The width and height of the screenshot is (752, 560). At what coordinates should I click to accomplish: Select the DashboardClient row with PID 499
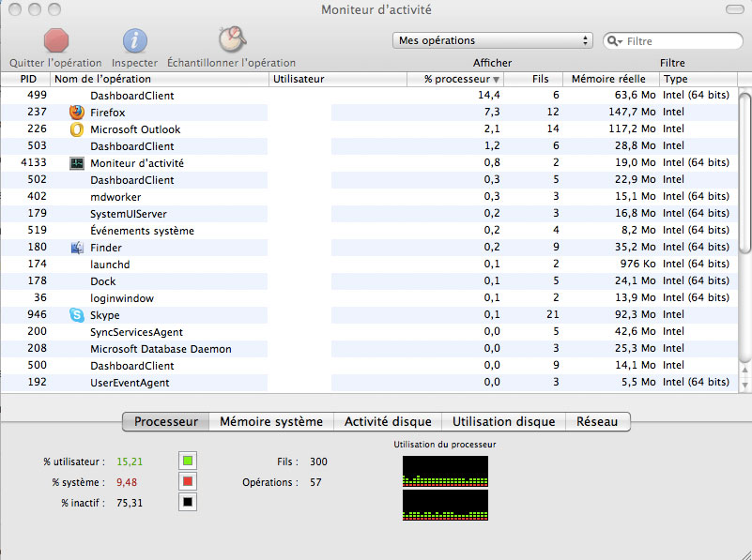(369, 96)
